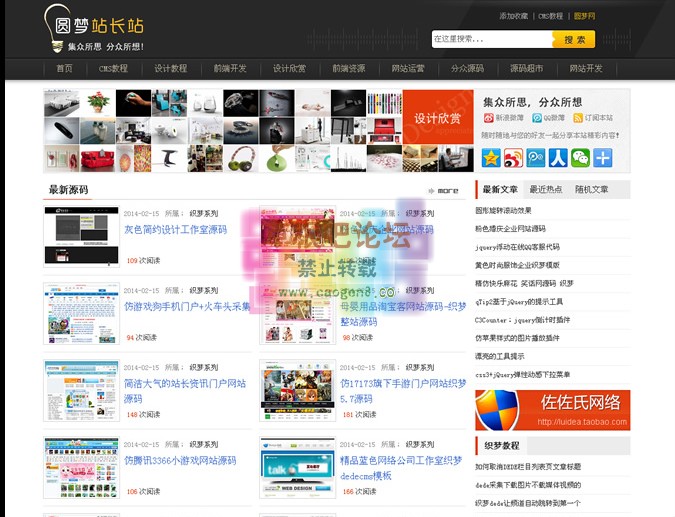Open thumbnail of 精品蓝色网络公司工作室 template

[x=297, y=467]
